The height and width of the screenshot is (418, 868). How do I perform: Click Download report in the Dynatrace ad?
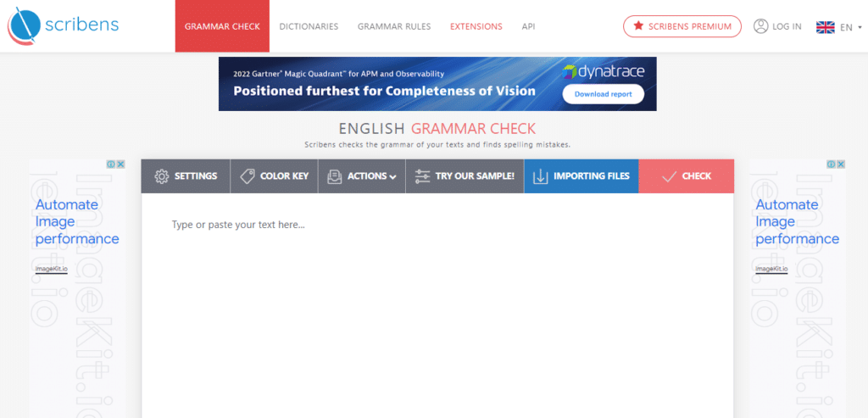pyautogui.click(x=604, y=94)
